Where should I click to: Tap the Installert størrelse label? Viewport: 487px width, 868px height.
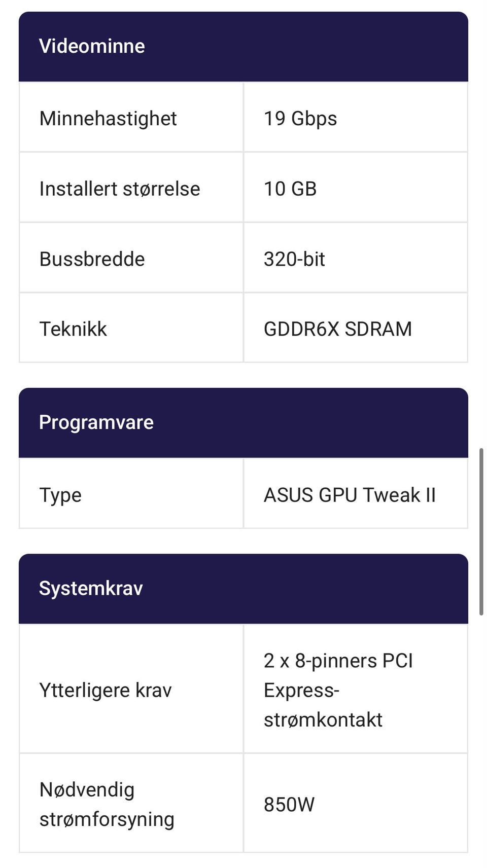click(x=120, y=189)
